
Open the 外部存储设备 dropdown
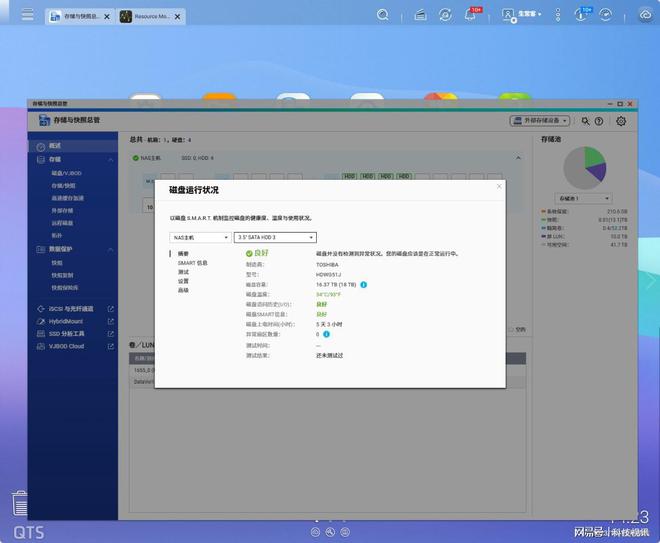coord(541,121)
